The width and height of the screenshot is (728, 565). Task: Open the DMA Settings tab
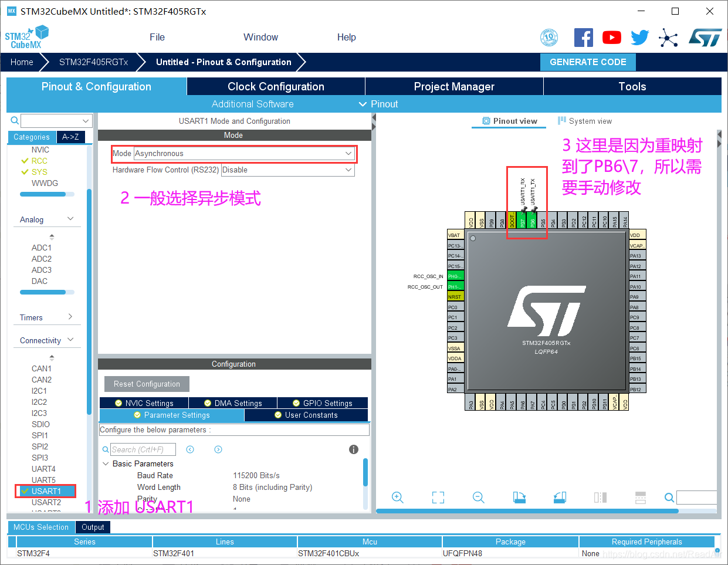click(233, 403)
